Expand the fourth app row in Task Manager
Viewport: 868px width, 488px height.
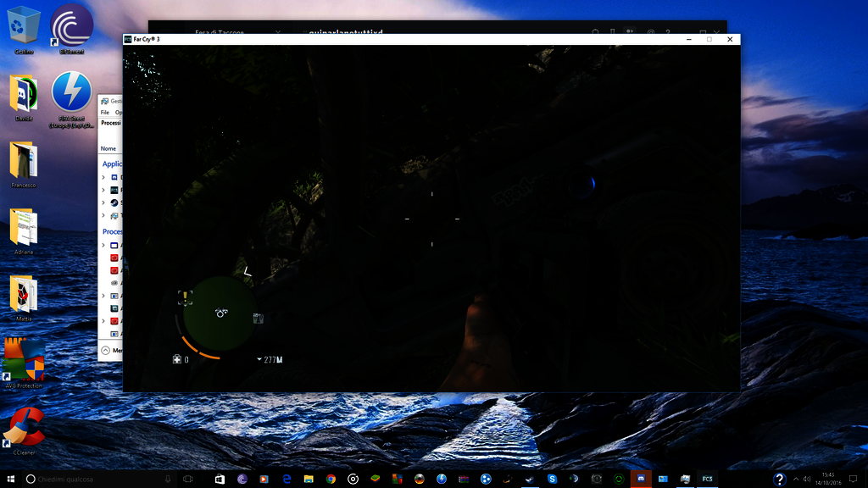click(103, 215)
